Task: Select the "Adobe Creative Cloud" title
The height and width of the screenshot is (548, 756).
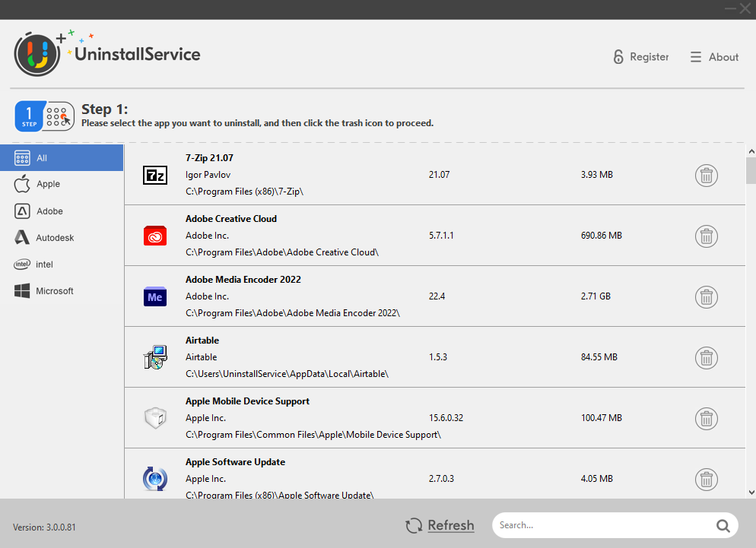Action: [231, 218]
